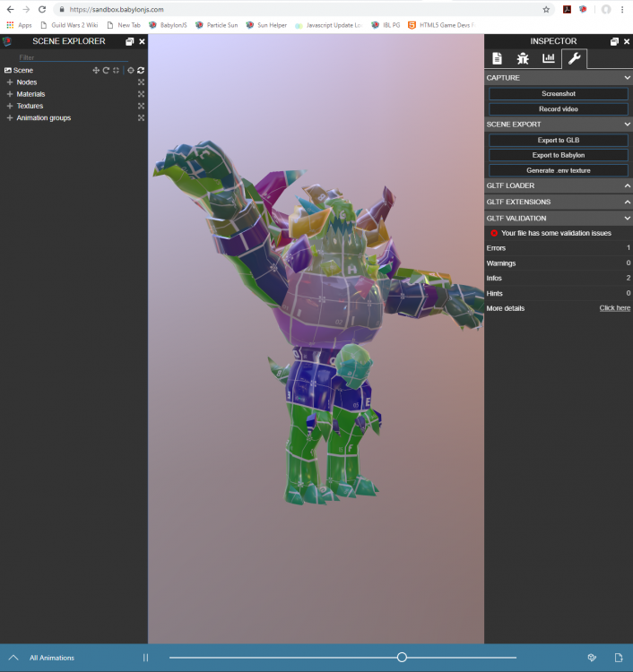Enable the rotation gizmo on Scene row
Screen dimensions: 633x672
[x=106, y=70]
